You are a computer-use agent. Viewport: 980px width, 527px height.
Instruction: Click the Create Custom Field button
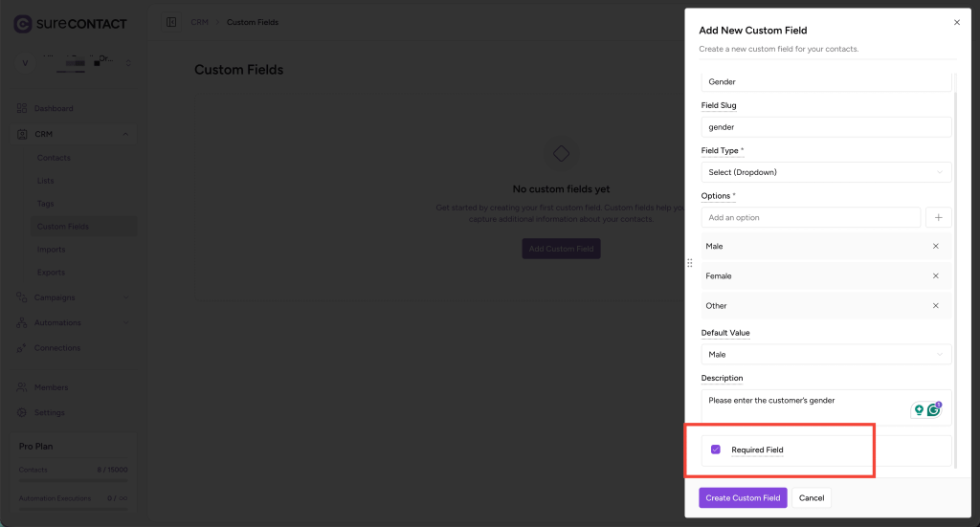pos(743,498)
